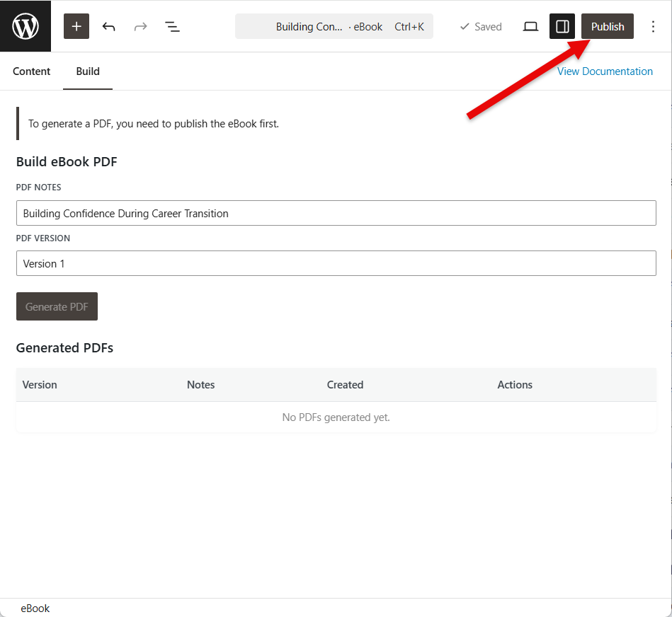Publish the eBook

coord(607,26)
